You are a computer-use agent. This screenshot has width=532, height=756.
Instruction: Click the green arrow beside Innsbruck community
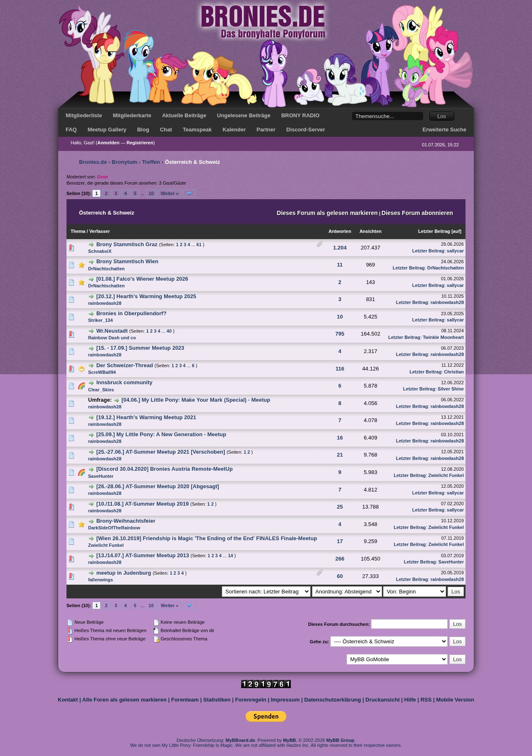(91, 383)
